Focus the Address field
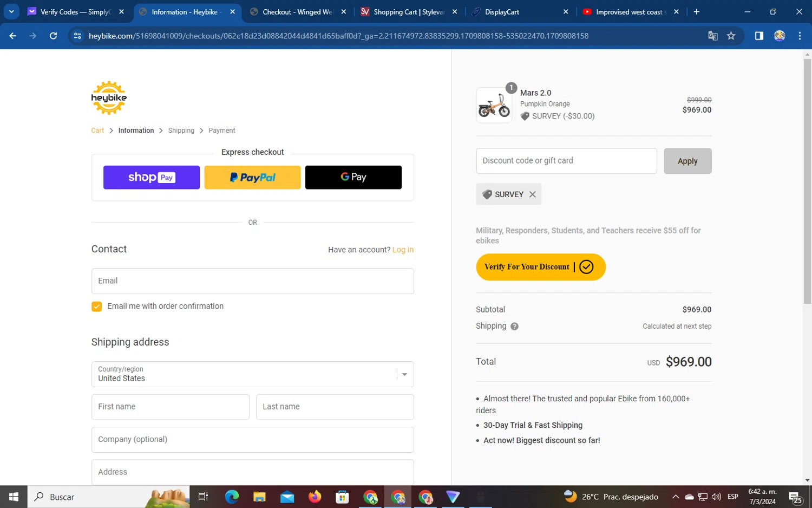 click(253, 472)
